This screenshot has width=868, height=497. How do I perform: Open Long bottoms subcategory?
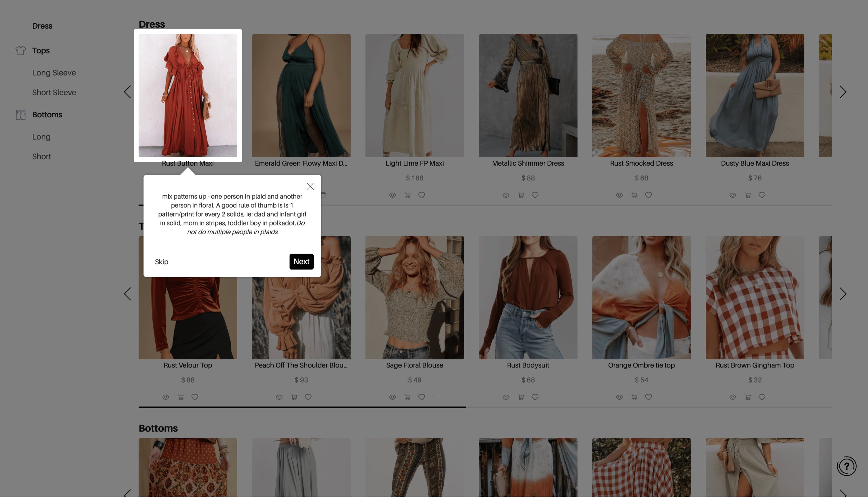tap(41, 137)
